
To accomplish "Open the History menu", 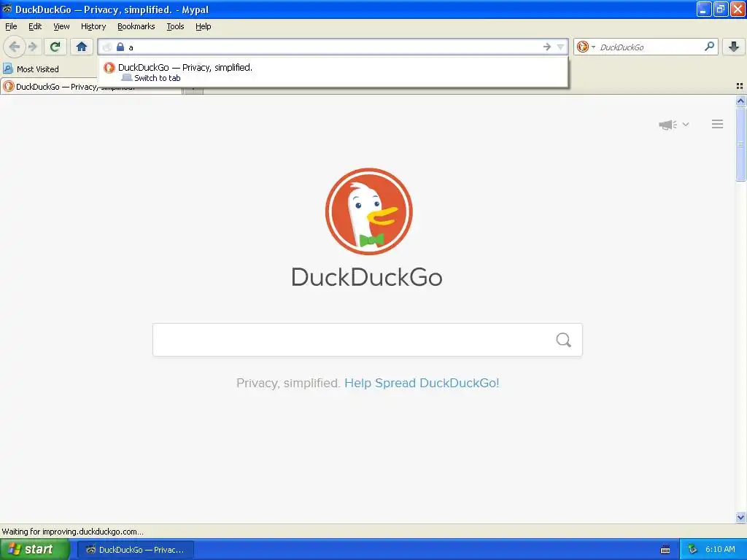I will pos(93,26).
